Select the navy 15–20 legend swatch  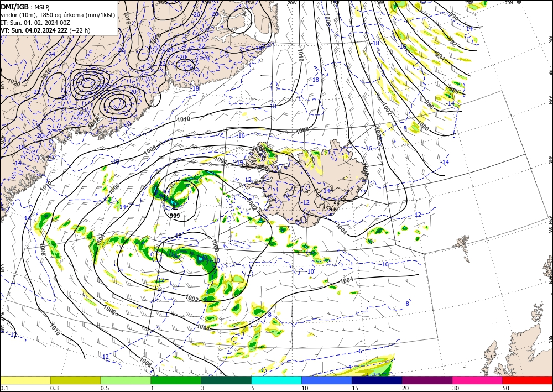coord(377,380)
